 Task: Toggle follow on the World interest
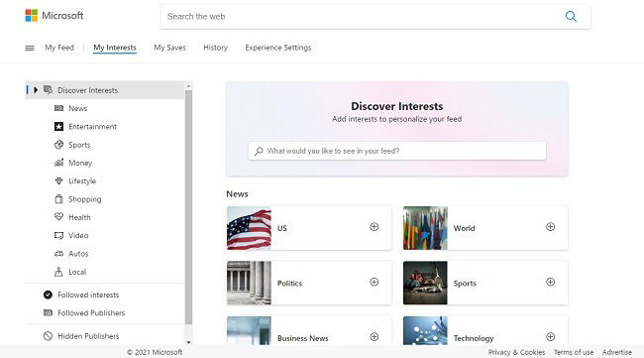click(550, 227)
